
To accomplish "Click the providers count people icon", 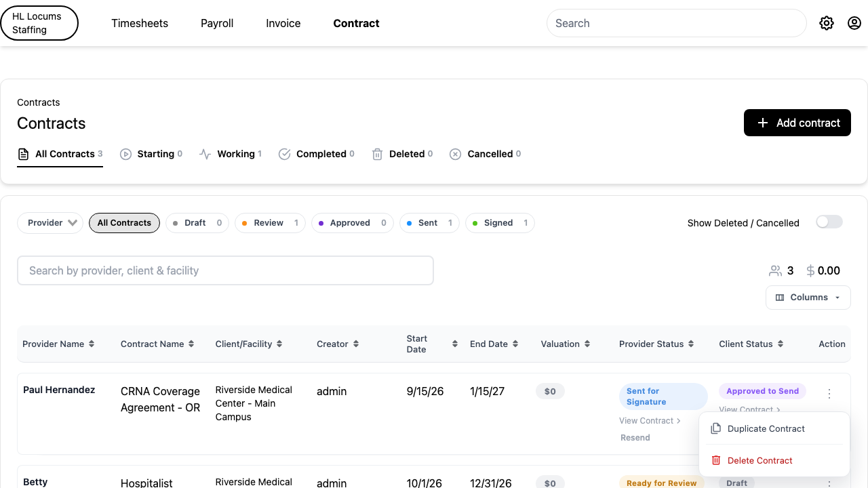I will pos(775,270).
